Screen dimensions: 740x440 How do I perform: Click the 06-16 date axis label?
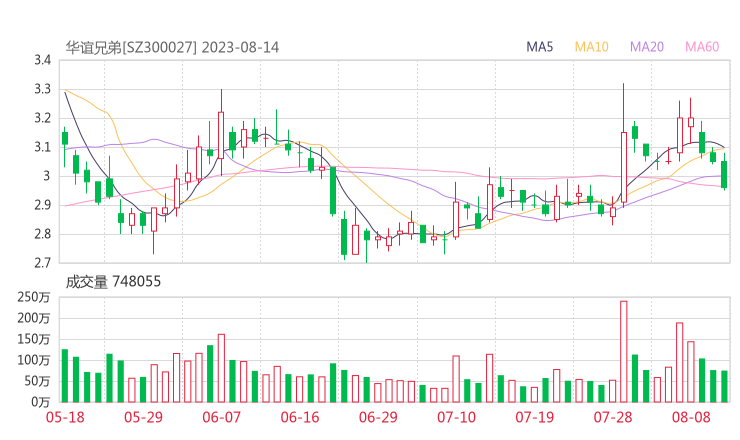tap(300, 417)
